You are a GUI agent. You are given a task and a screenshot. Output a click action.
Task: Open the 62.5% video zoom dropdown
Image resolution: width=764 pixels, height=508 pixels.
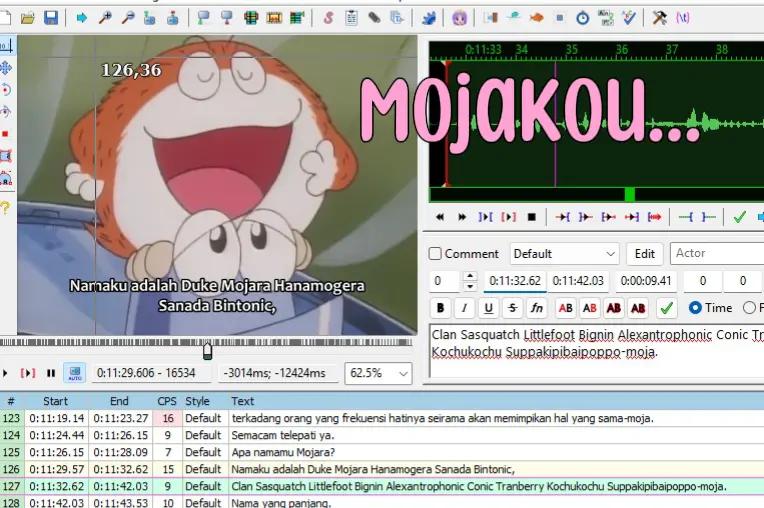tap(378, 373)
